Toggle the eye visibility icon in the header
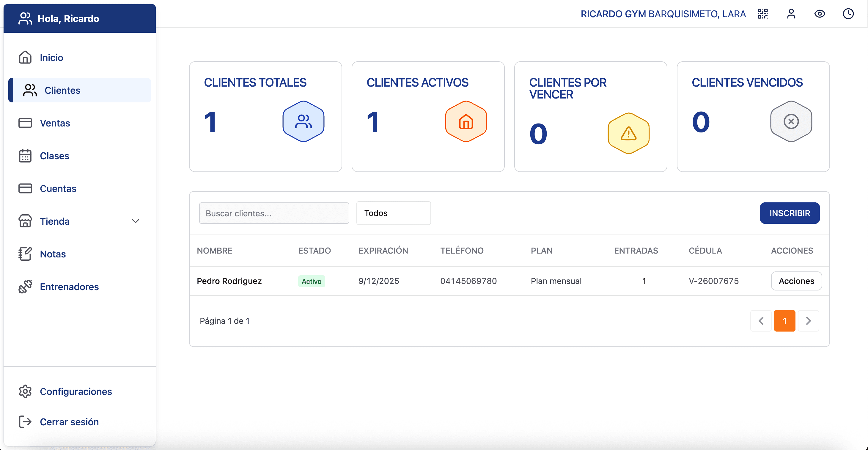This screenshot has width=868, height=450. coord(820,14)
